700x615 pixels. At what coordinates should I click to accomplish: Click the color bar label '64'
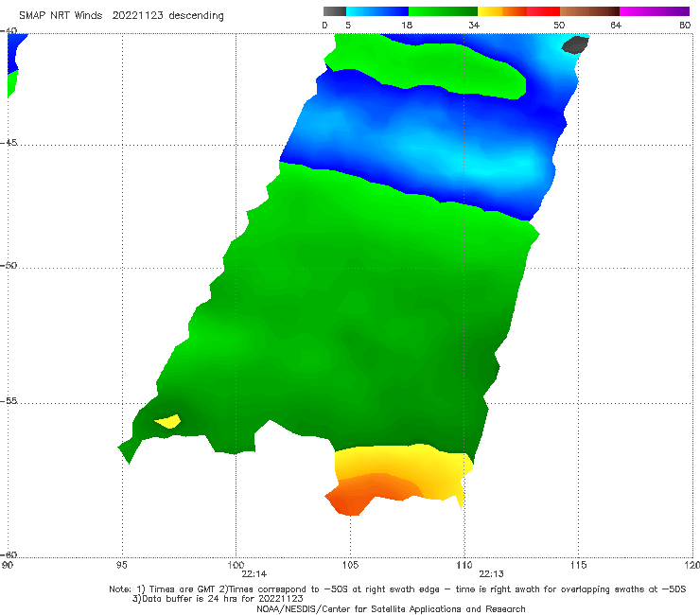(616, 25)
